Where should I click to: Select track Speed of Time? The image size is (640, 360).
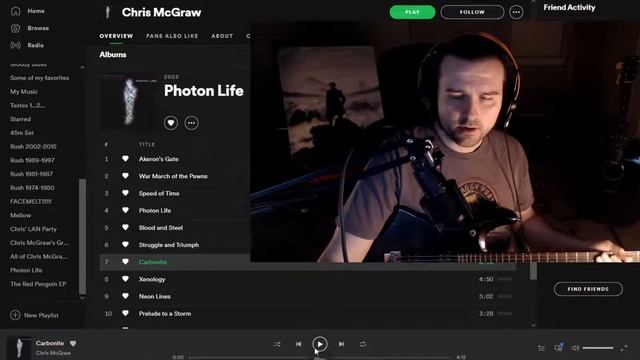(x=159, y=193)
